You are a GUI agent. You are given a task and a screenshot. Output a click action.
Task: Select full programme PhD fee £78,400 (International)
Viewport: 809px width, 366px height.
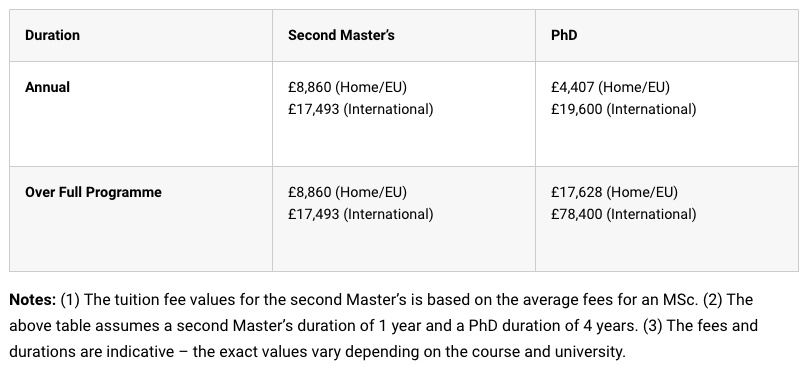point(623,214)
